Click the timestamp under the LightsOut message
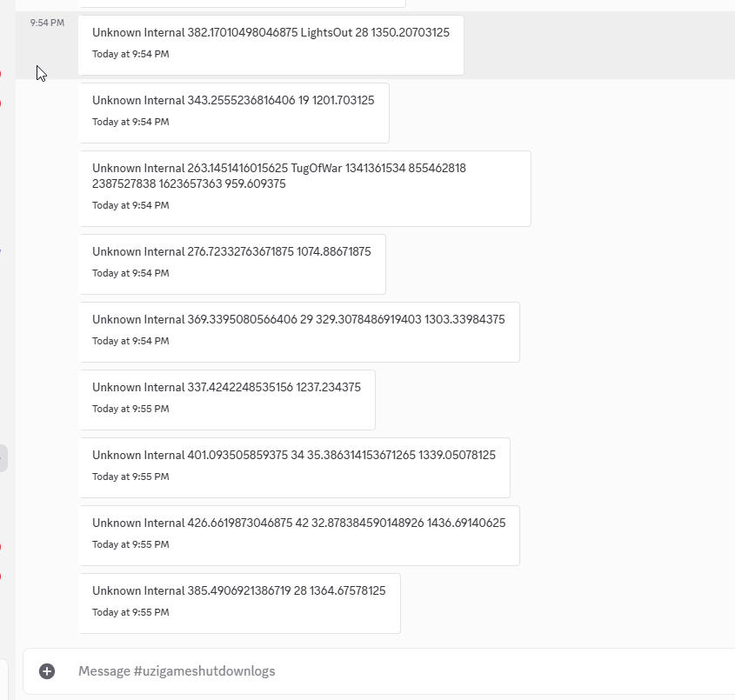Viewport: 735px width, 700px height. 130,54
